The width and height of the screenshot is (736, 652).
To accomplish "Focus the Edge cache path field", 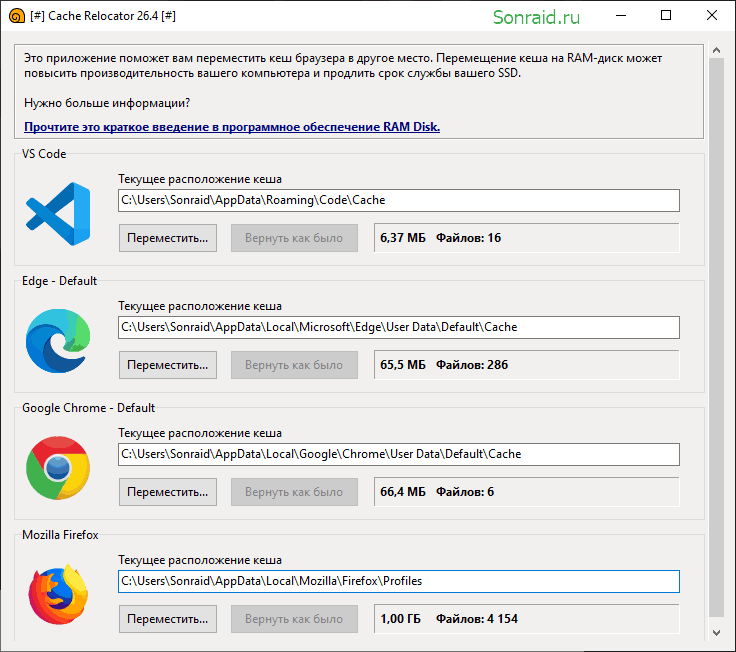I will pos(399,327).
